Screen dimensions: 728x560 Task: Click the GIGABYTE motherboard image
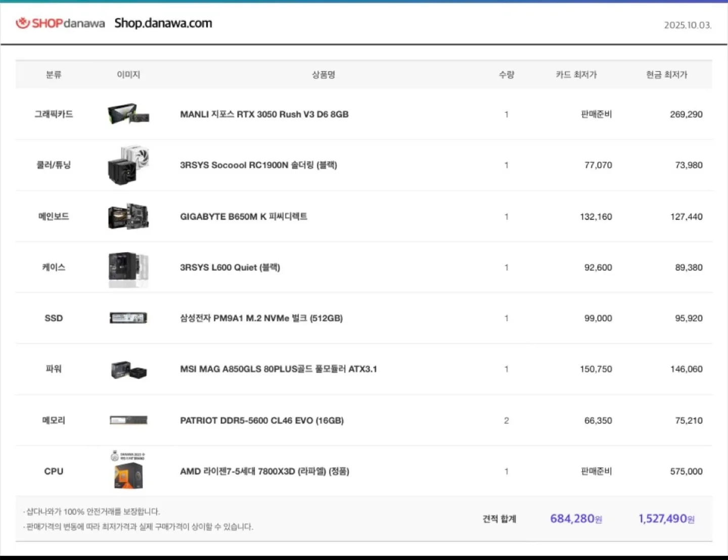pyautogui.click(x=128, y=216)
